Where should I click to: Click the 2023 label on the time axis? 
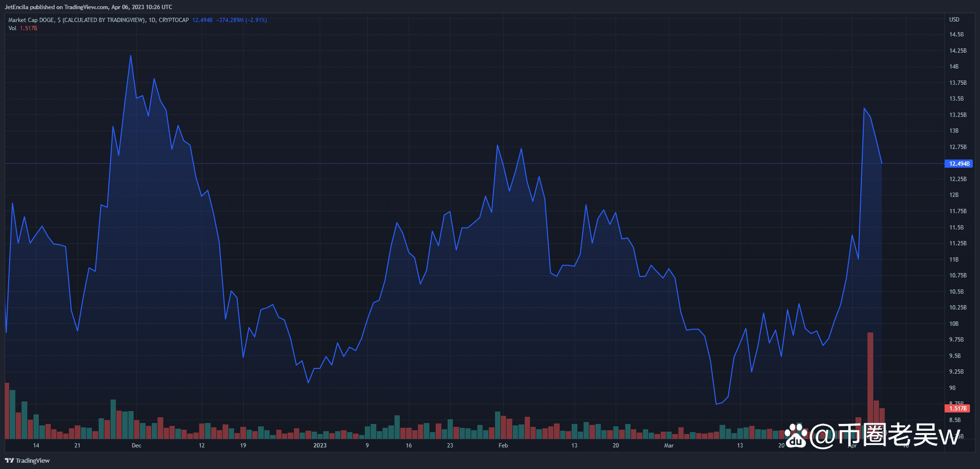point(320,446)
